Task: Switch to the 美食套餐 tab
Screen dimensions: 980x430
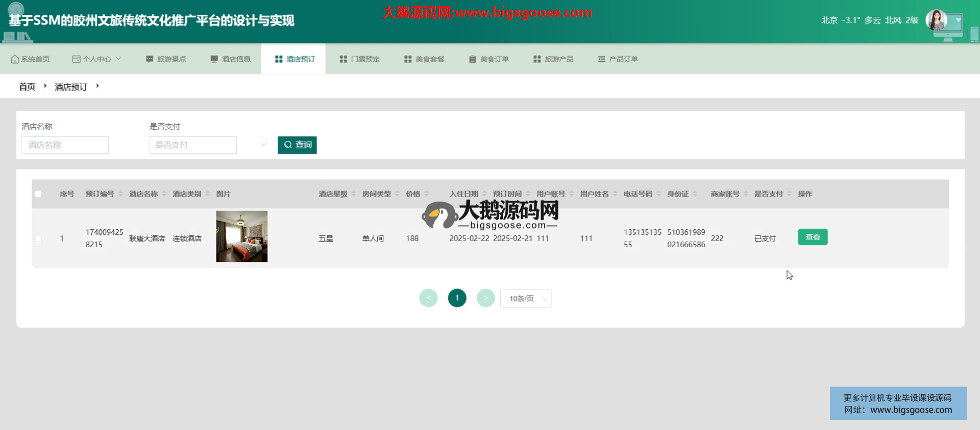Action: 424,59
